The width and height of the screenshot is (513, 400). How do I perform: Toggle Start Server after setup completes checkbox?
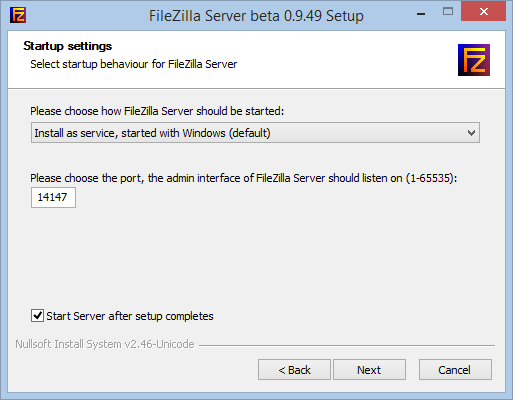coord(37,315)
